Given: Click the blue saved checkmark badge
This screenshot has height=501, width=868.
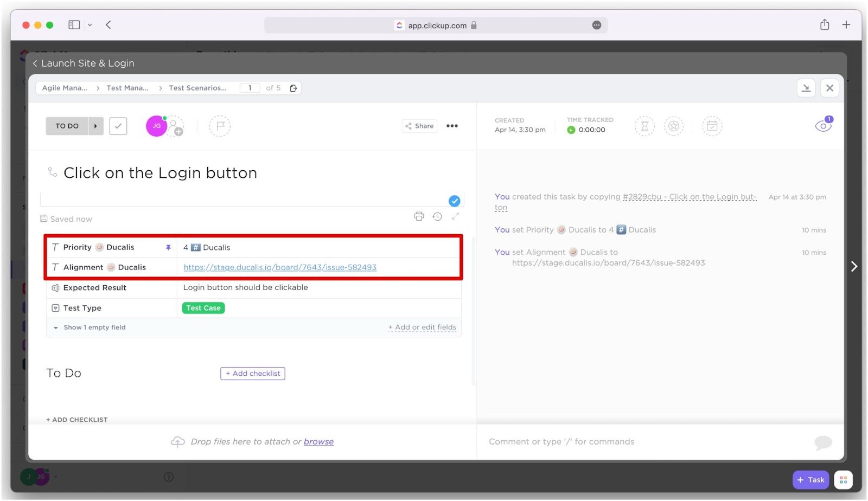Looking at the screenshot, I should 455,201.
